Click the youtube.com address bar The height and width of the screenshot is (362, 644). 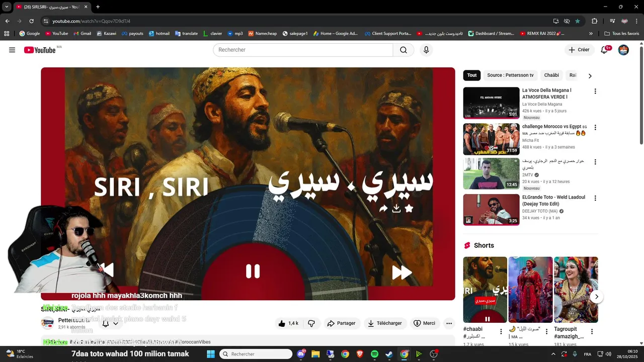(x=297, y=21)
